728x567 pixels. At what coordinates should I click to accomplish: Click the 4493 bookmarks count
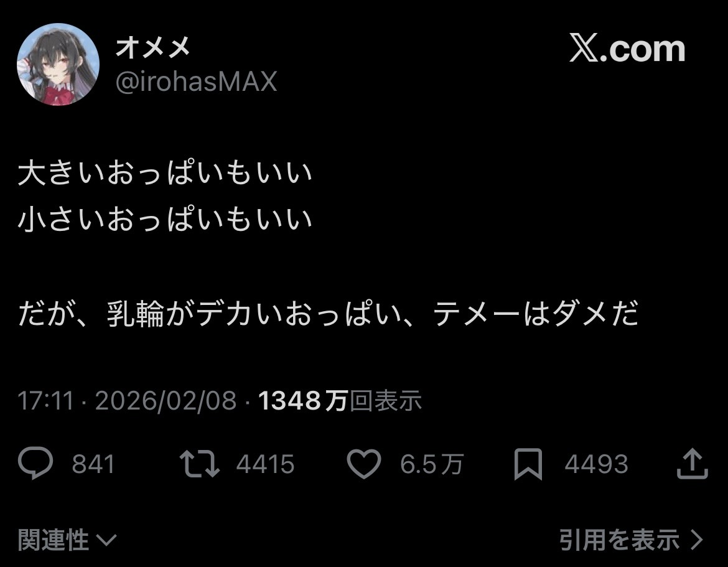(x=596, y=464)
